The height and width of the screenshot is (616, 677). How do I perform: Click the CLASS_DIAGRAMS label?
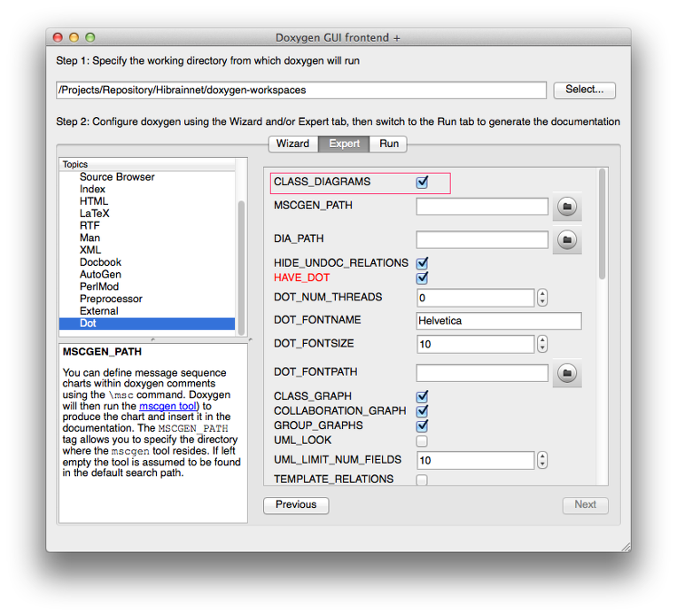point(322,182)
